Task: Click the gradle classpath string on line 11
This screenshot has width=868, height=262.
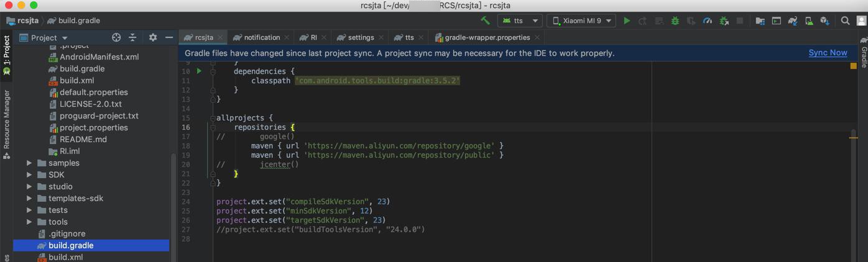Action: [377, 81]
